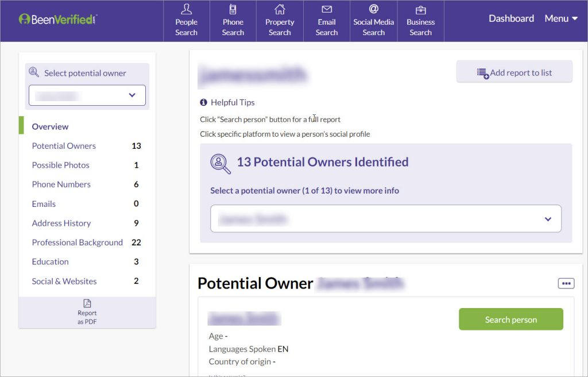
Task: Jump to Potential Owners section
Action: pos(64,146)
